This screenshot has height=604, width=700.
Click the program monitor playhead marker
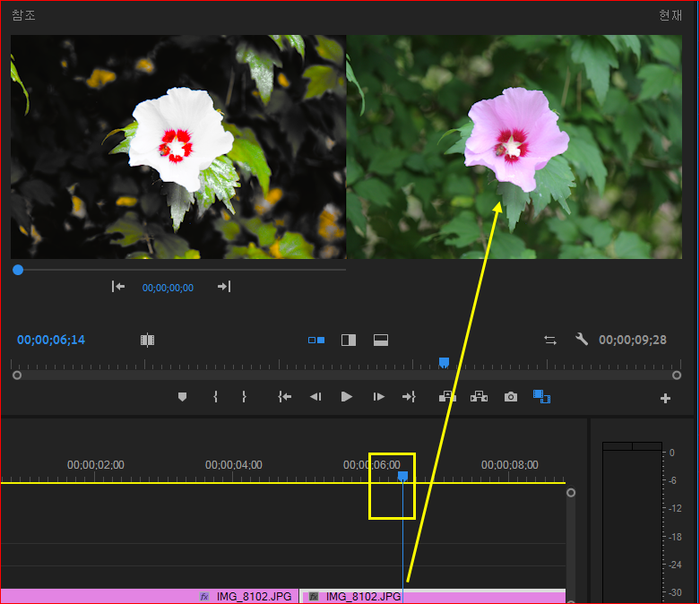point(444,362)
